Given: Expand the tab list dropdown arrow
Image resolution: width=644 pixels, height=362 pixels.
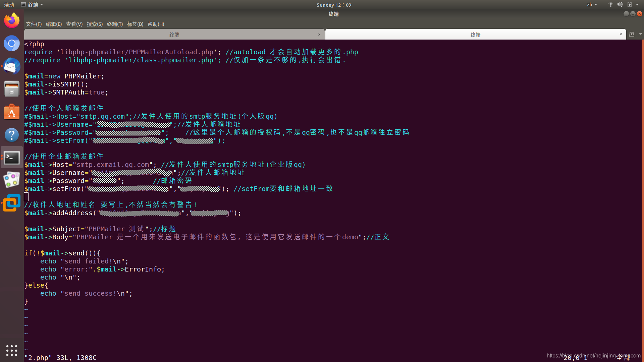Looking at the screenshot, I should (640, 34).
